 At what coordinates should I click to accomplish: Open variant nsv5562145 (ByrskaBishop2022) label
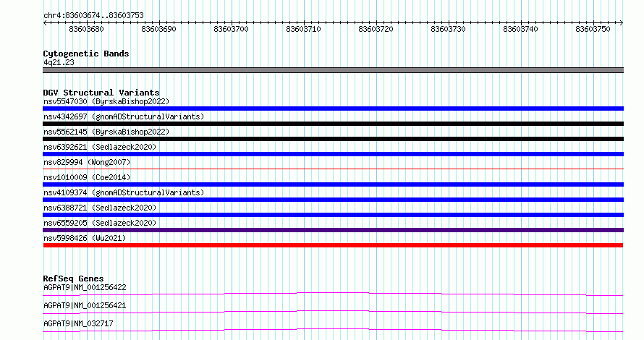click(106, 132)
